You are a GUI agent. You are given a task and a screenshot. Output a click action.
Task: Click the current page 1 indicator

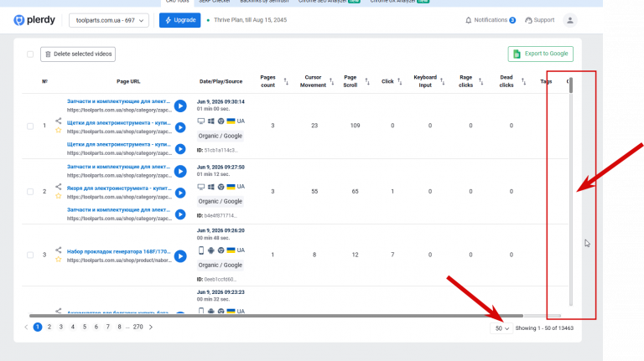(x=38, y=327)
